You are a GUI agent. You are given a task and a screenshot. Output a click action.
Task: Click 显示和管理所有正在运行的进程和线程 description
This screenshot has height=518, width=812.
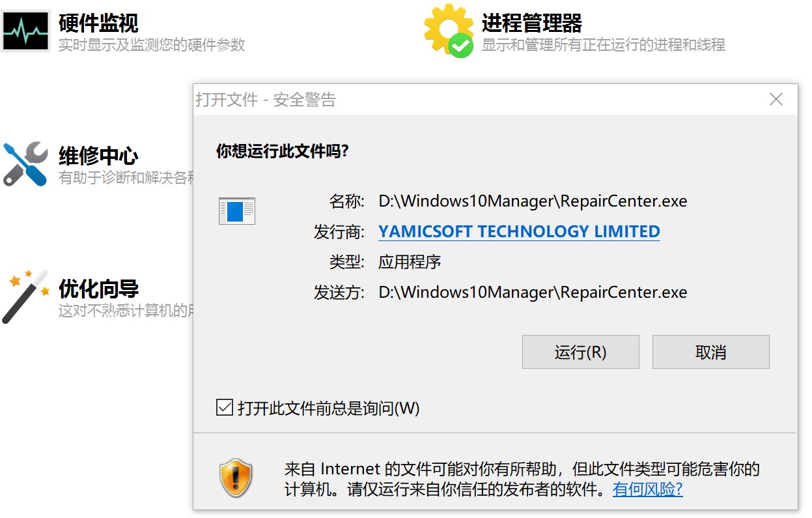(x=604, y=45)
